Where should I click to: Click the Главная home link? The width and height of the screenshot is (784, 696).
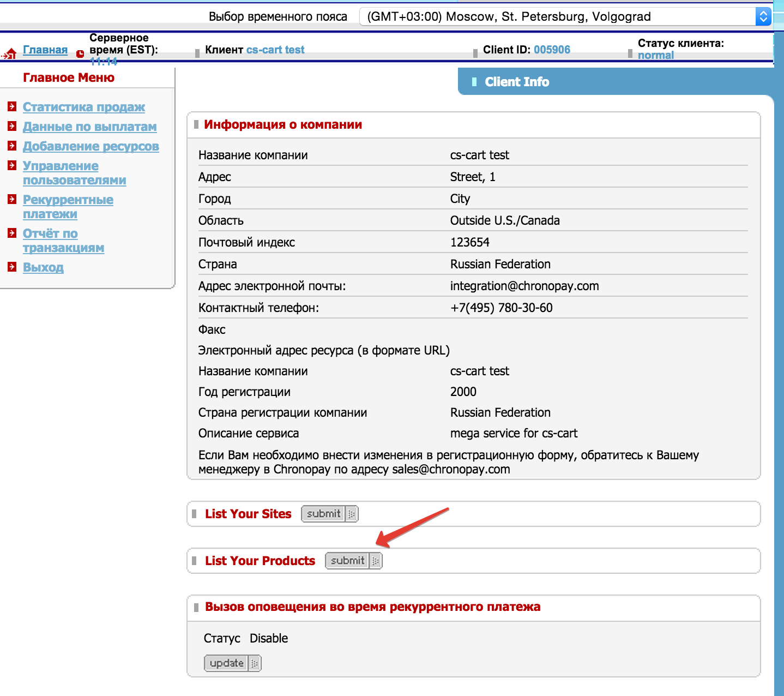[x=45, y=50]
